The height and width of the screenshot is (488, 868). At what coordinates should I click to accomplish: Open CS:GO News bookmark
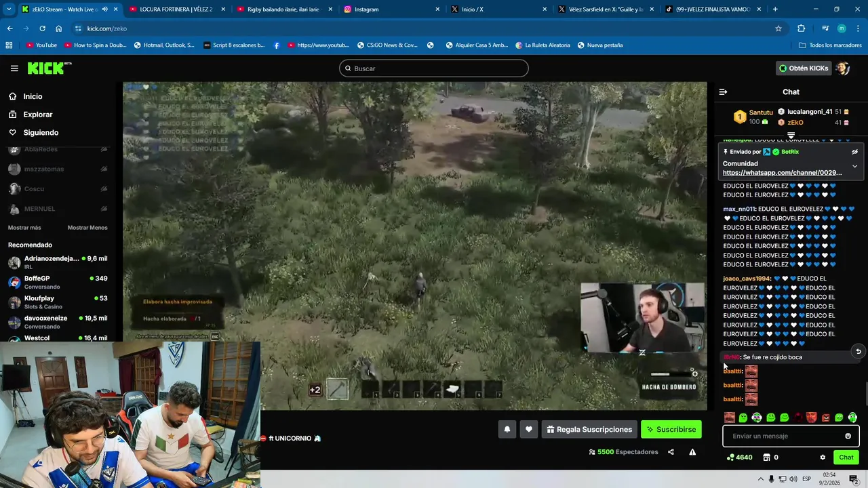pyautogui.click(x=388, y=45)
